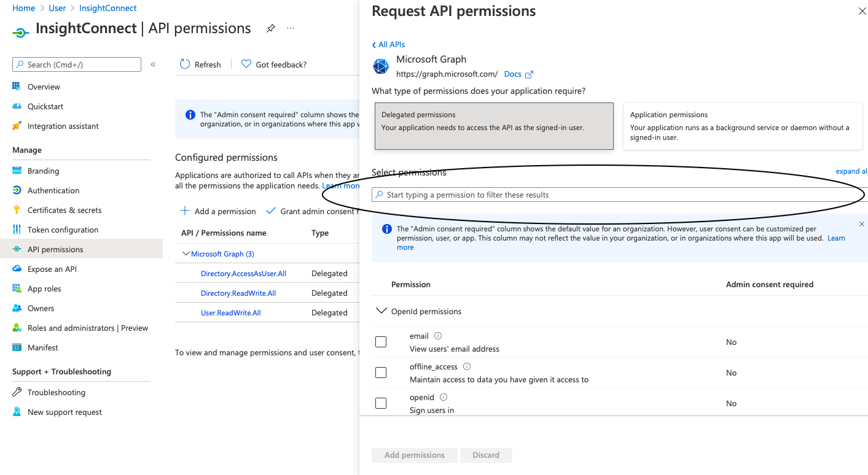
Task: Click the Refresh icon in the toolbar
Action: click(185, 64)
